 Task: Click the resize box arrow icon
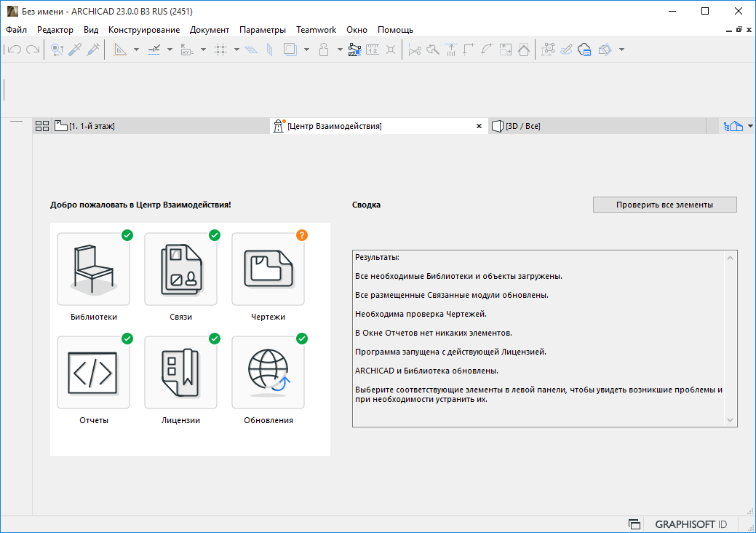(x=505, y=50)
